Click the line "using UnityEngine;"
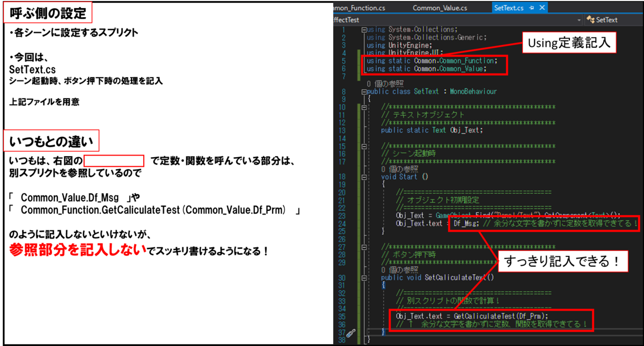Screen dimensions: 644x346 click(399, 45)
